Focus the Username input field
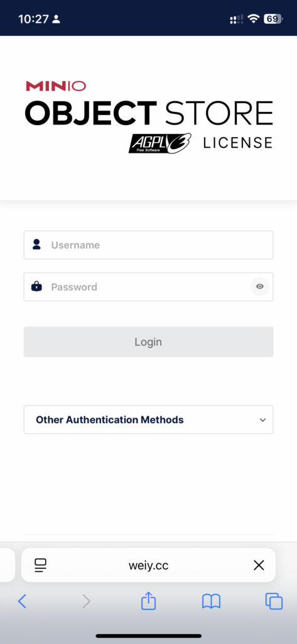Image resolution: width=297 pixels, height=644 pixels. click(x=148, y=245)
